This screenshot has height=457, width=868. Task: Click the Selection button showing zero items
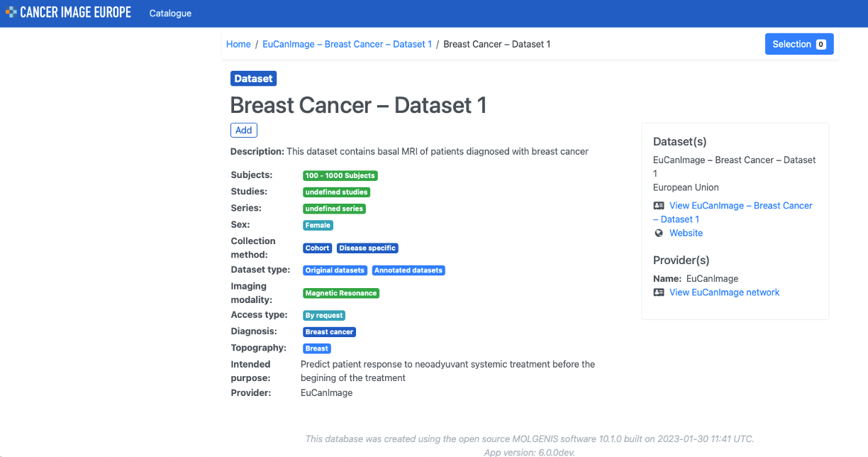point(799,44)
